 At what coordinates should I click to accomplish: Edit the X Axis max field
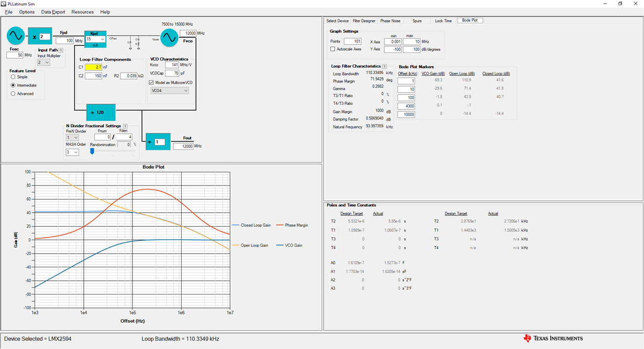412,41
